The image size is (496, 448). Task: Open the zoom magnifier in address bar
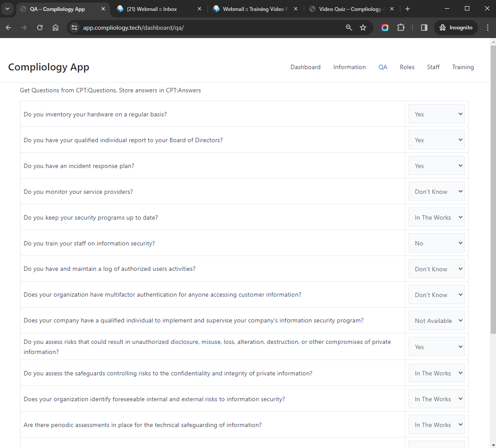click(x=349, y=28)
